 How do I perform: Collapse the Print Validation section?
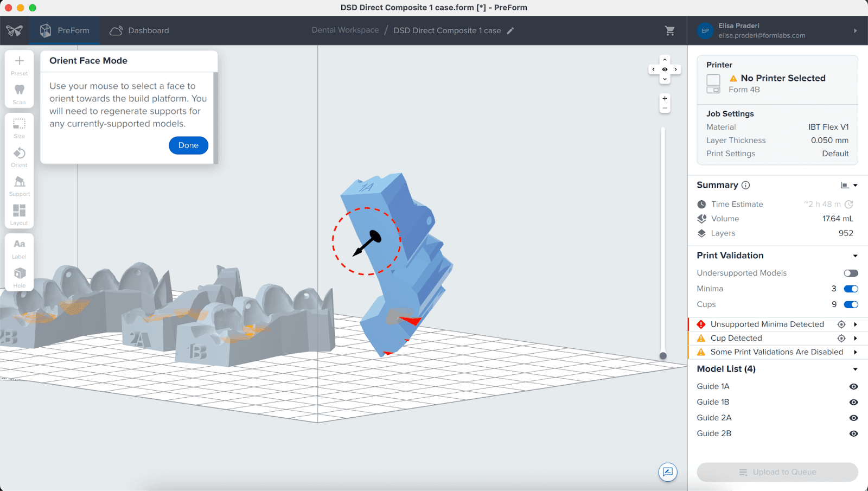855,256
